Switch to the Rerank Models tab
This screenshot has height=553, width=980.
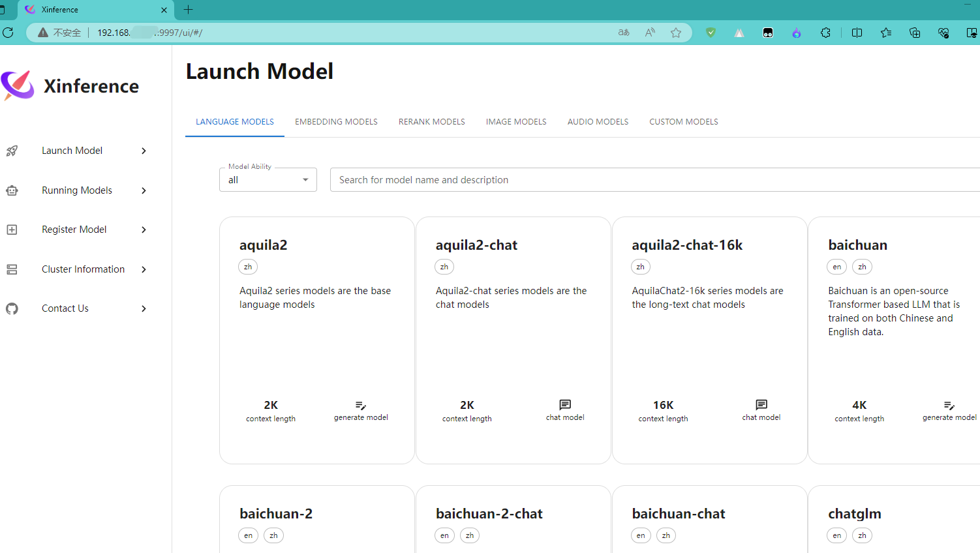(x=432, y=122)
